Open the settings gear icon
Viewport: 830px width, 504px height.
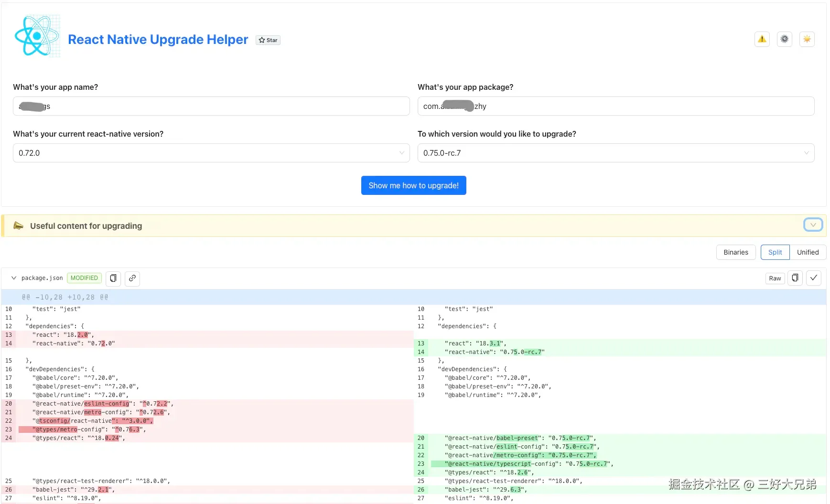pos(785,39)
